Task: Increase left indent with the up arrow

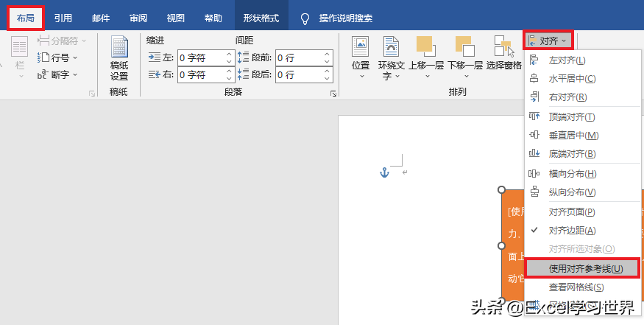Action: tap(229, 55)
